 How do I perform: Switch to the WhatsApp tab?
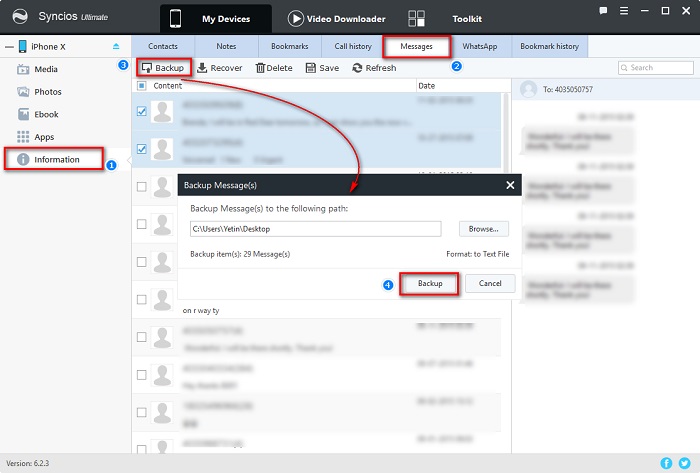480,46
